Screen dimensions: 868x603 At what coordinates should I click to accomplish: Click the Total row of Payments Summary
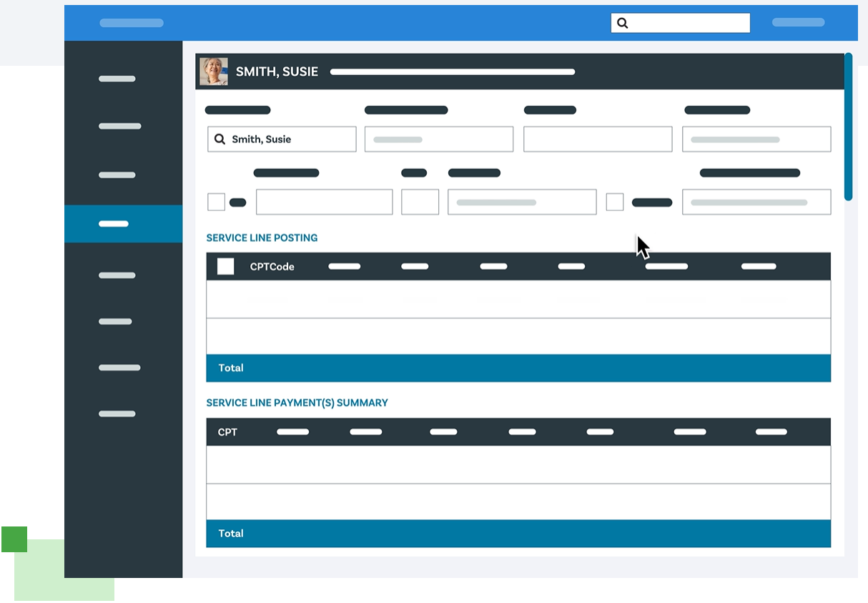pos(518,534)
